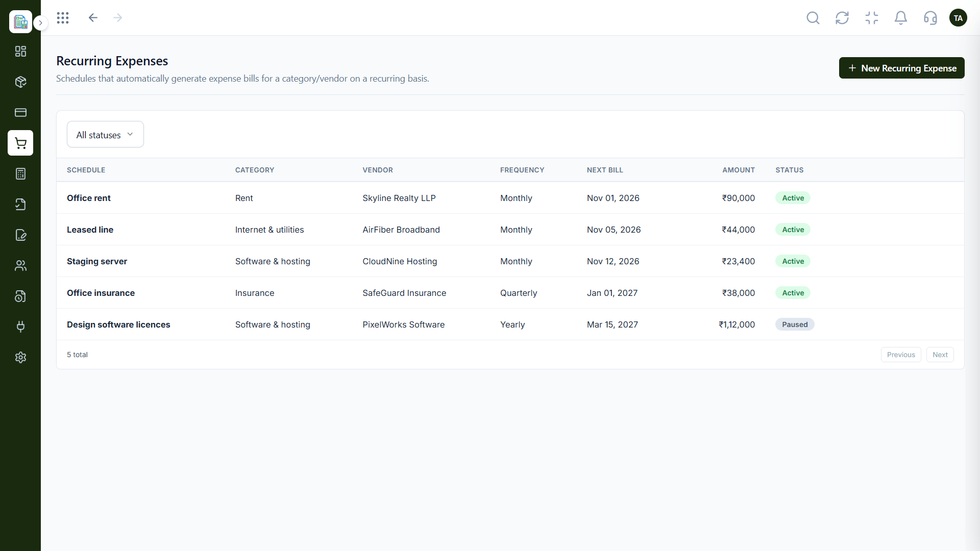This screenshot has width=980, height=551.
Task: Open the support headset icon
Action: tap(930, 18)
